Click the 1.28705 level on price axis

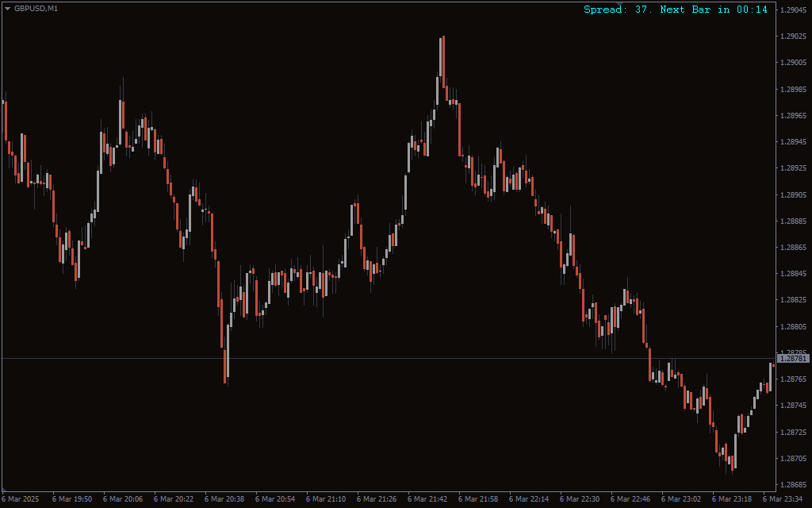click(x=793, y=459)
